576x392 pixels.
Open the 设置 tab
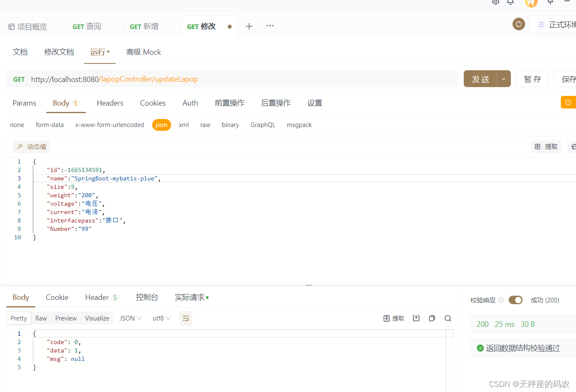click(x=314, y=103)
